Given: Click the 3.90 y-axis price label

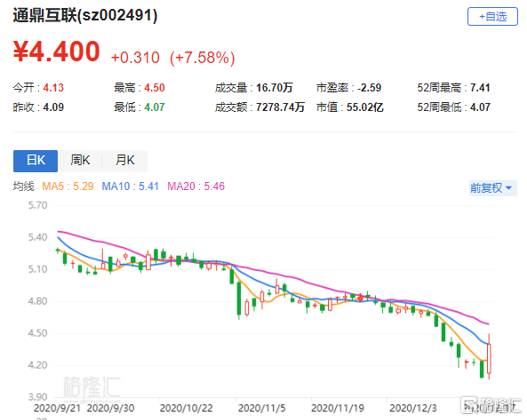Looking at the screenshot, I should (x=37, y=397).
